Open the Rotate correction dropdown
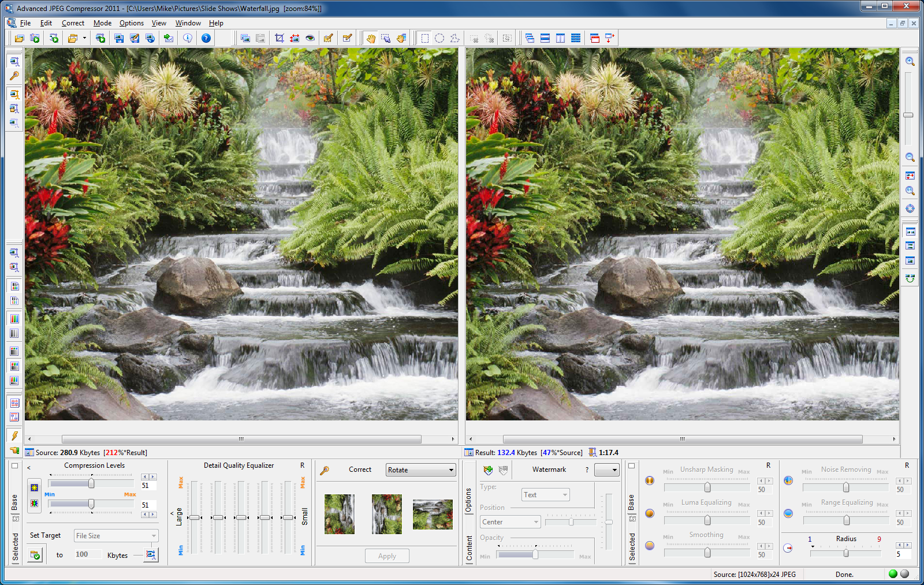The height and width of the screenshot is (585, 924). pyautogui.click(x=420, y=470)
